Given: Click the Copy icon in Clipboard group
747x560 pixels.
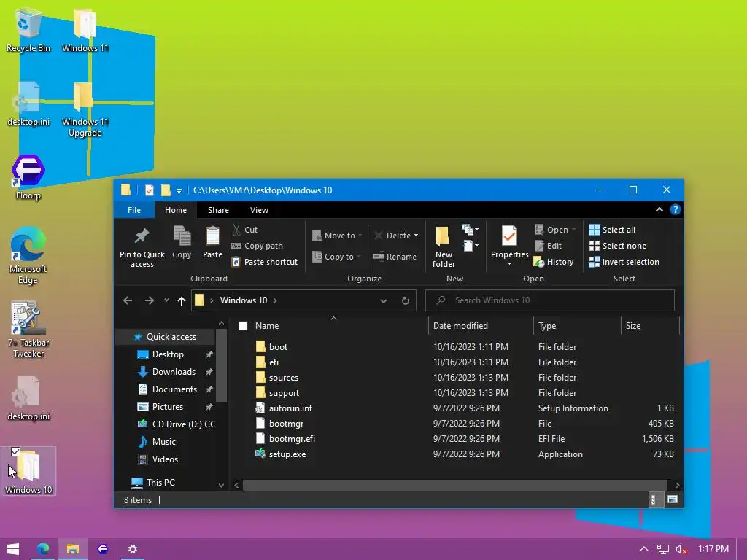Looking at the screenshot, I should [x=182, y=236].
